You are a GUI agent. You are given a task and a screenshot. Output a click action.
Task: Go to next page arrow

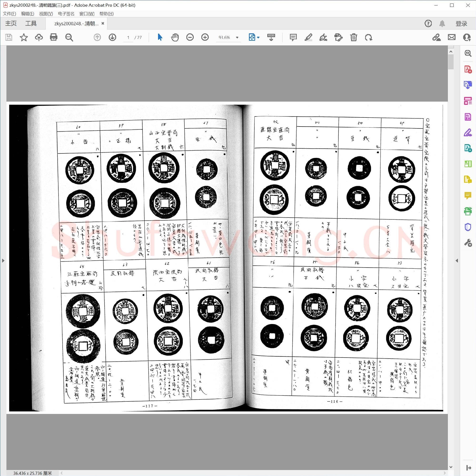pyautogui.click(x=112, y=37)
